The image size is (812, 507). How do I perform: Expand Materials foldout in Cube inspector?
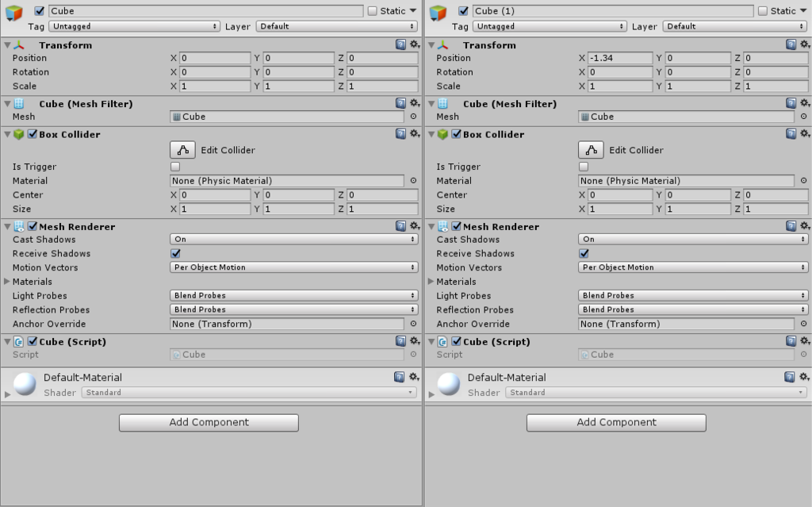point(6,282)
